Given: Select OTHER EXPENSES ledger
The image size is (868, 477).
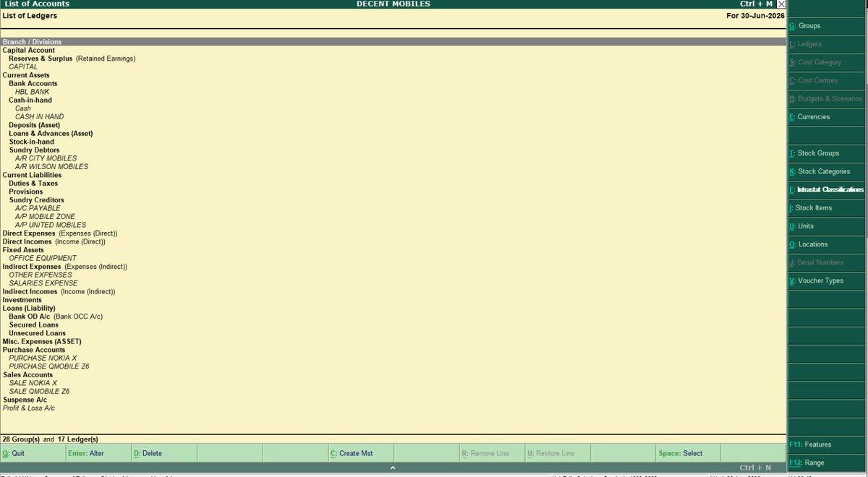Looking at the screenshot, I should click(x=41, y=275).
